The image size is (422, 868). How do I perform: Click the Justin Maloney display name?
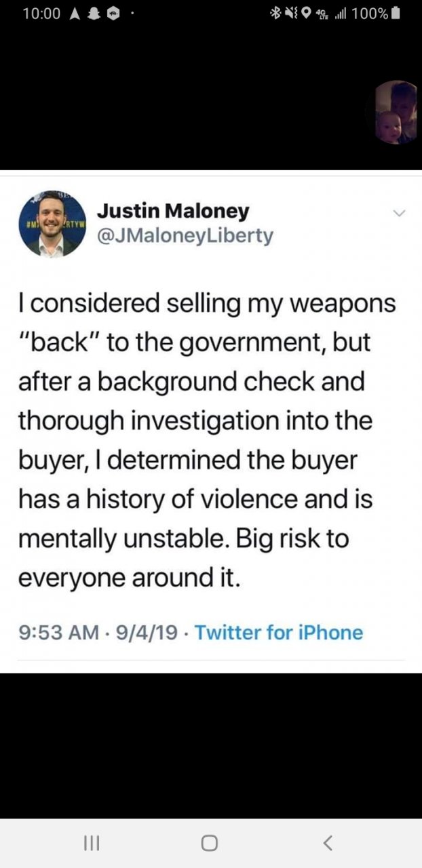(173, 211)
